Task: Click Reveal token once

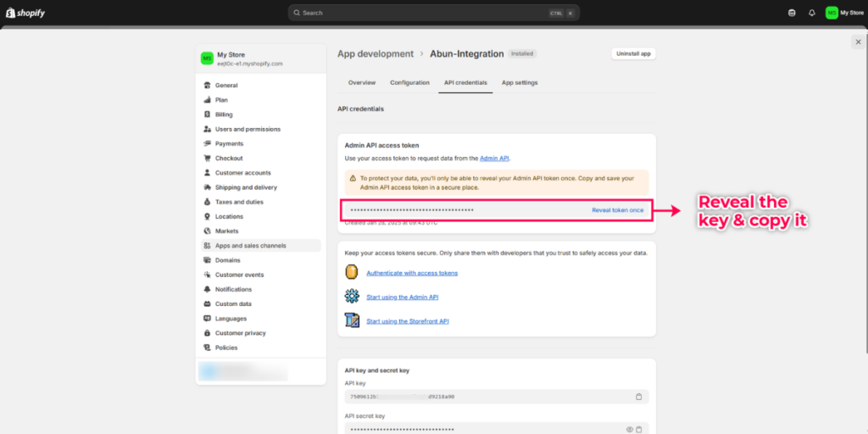Action: (x=618, y=210)
